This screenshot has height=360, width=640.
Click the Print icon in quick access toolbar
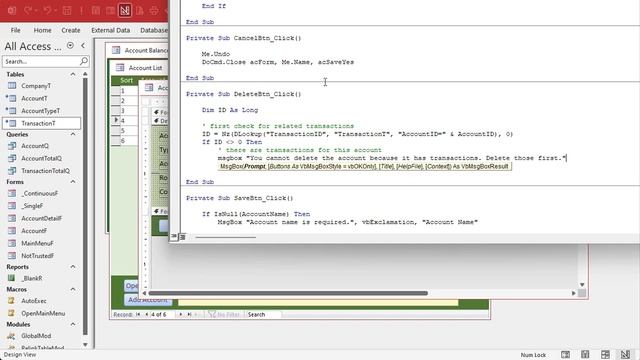(x=154, y=11)
